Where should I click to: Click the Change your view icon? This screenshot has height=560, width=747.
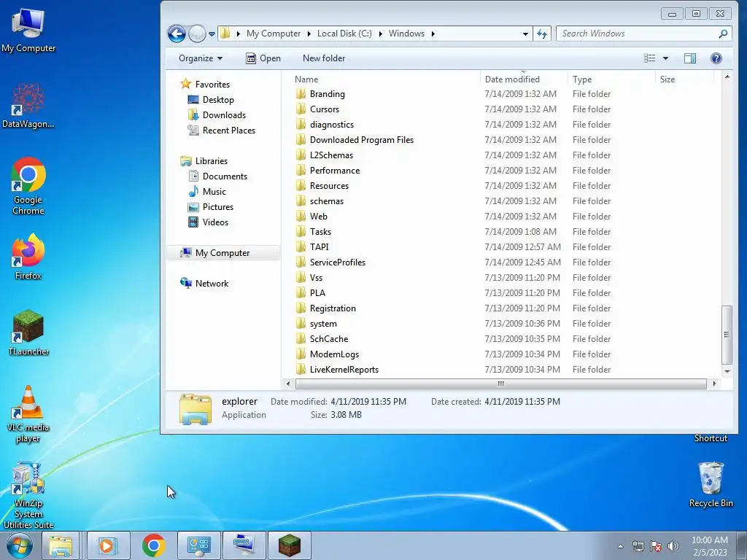pos(649,58)
